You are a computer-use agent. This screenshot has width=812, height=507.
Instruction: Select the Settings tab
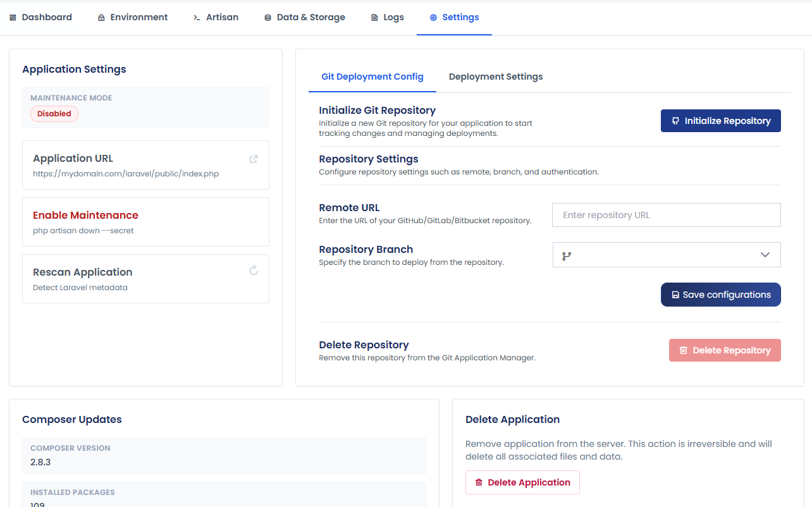click(x=454, y=18)
